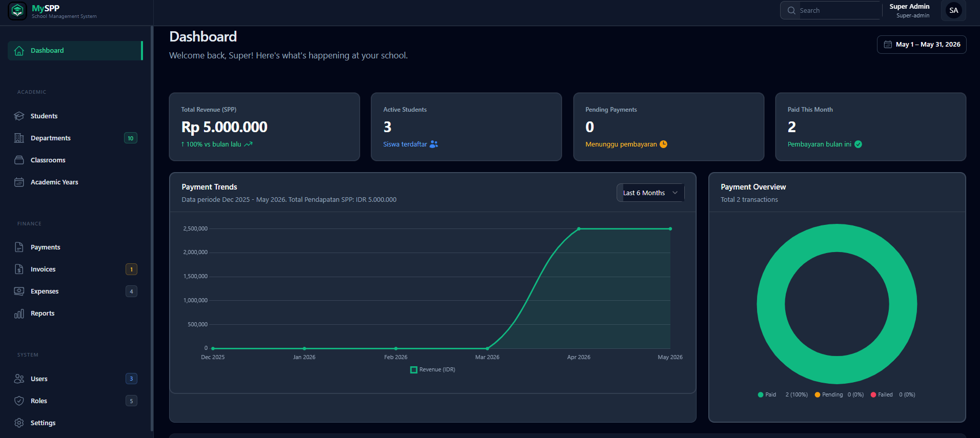Open Payments menu item
Image resolution: width=980 pixels, height=438 pixels.
click(x=75, y=247)
